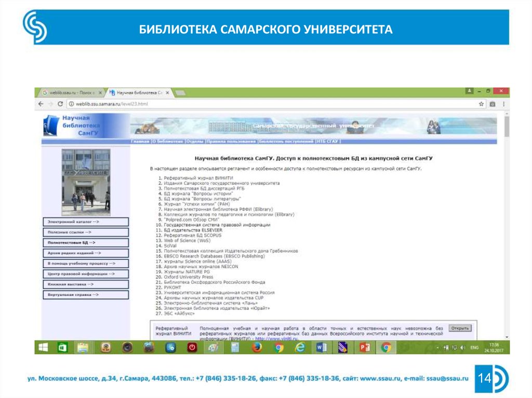Click the active Chrome taskbar icon
Viewport: 532px width, 398px height.
pyautogui.click(x=386, y=348)
